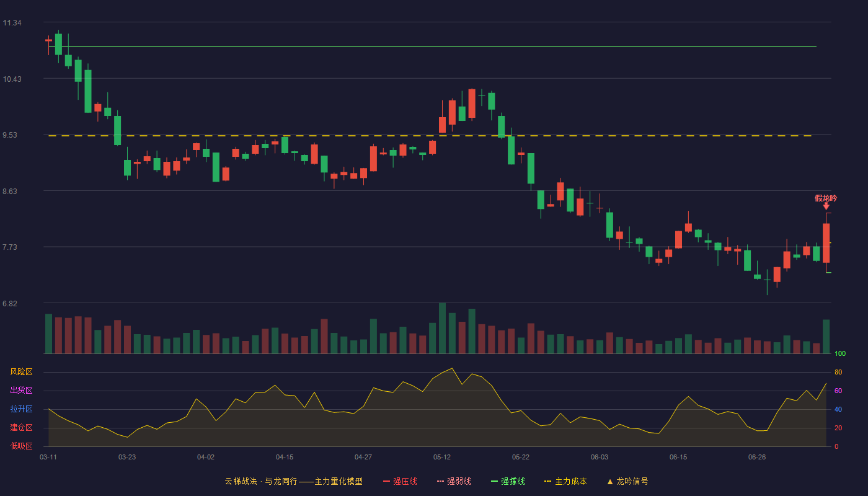Click the 拉升区 zone label
This screenshot has width=868, height=496.
click(x=22, y=409)
